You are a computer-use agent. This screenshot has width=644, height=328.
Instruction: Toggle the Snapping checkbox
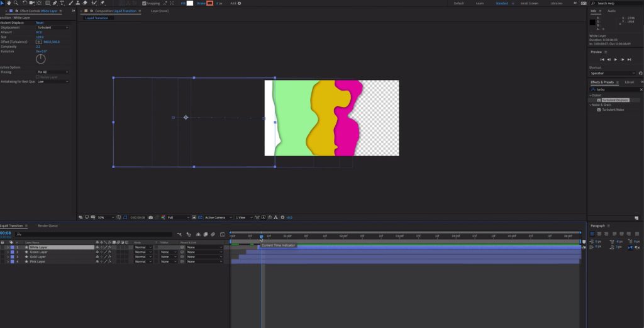point(144,3)
